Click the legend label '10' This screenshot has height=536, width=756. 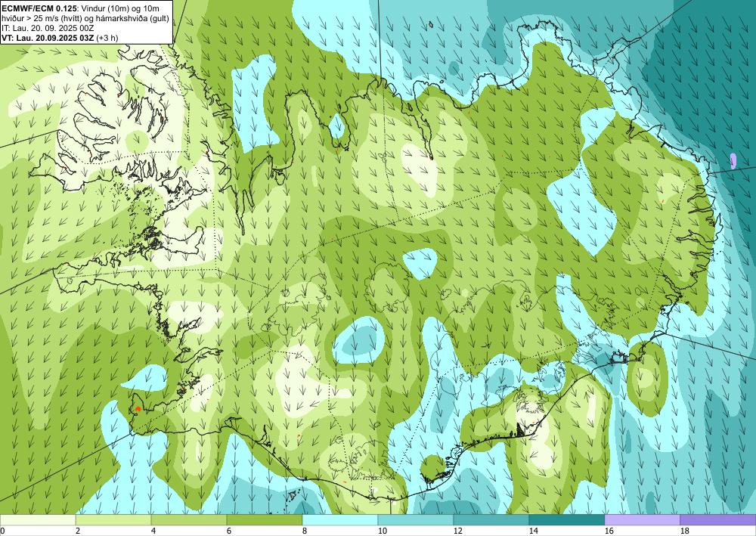[x=383, y=531]
